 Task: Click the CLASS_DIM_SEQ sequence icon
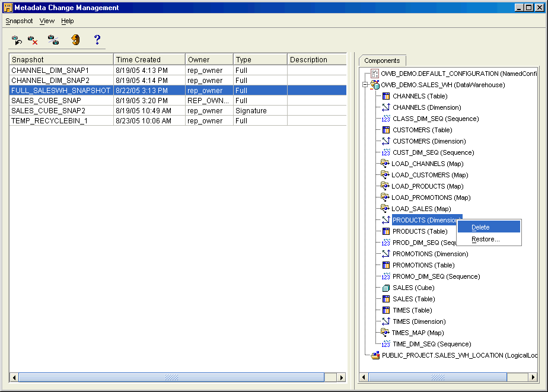click(387, 119)
